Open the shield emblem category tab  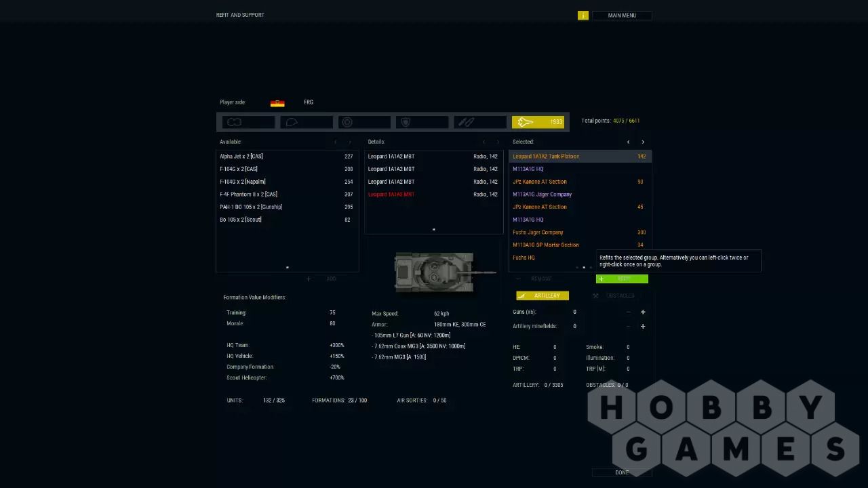pos(422,122)
